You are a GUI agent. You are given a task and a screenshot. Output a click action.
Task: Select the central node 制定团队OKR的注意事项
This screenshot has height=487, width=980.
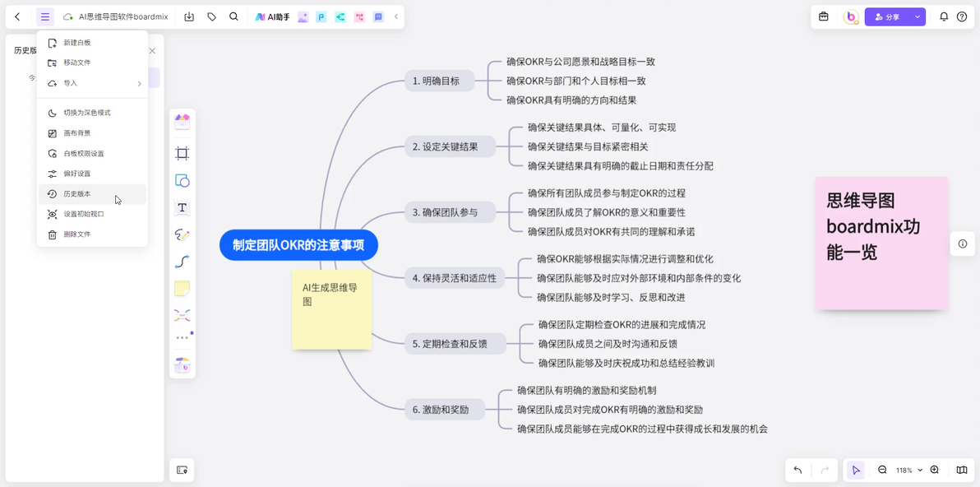(x=298, y=245)
